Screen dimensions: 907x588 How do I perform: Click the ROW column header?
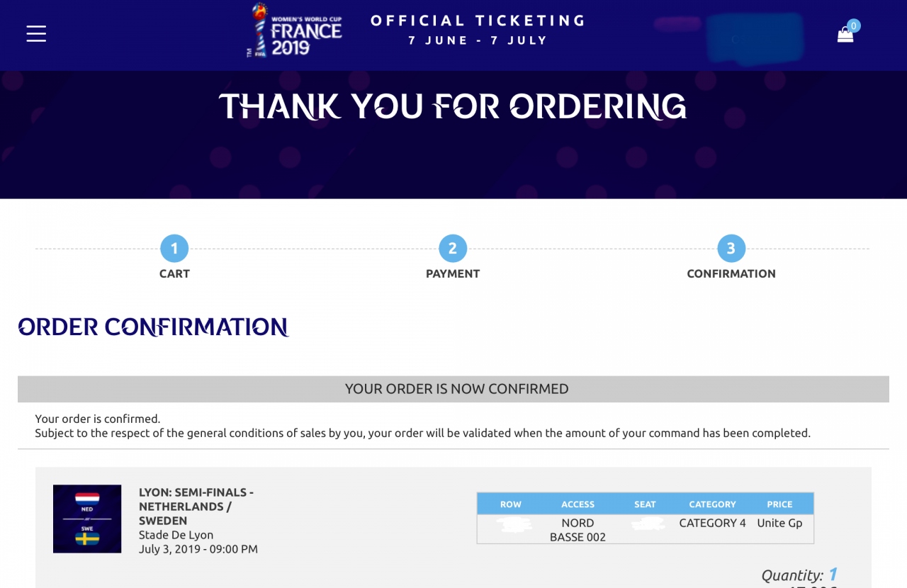pos(511,504)
